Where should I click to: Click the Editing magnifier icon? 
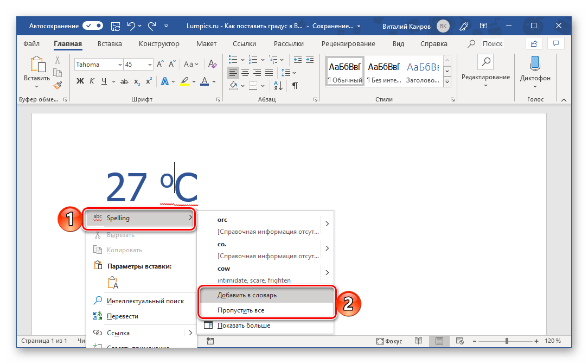pos(485,62)
